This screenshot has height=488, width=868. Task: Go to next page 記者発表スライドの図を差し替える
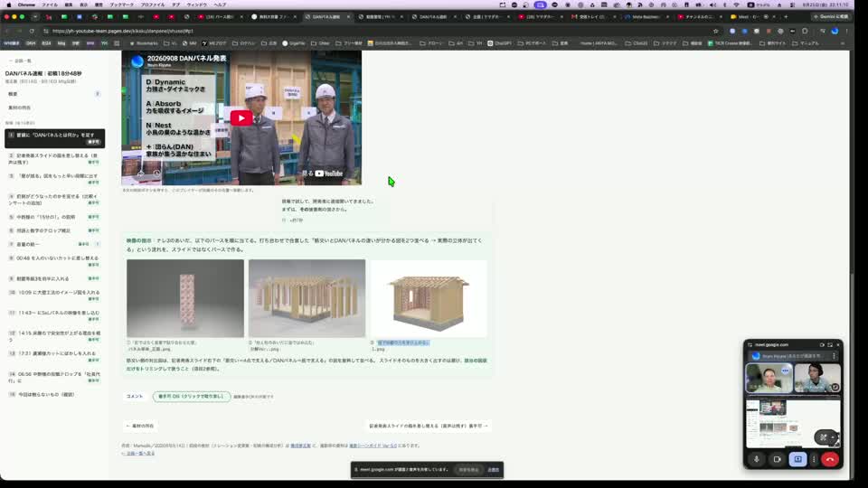point(429,426)
